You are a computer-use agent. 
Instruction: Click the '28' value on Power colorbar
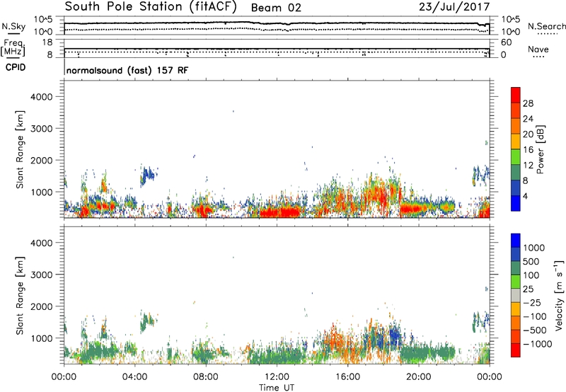(528, 103)
